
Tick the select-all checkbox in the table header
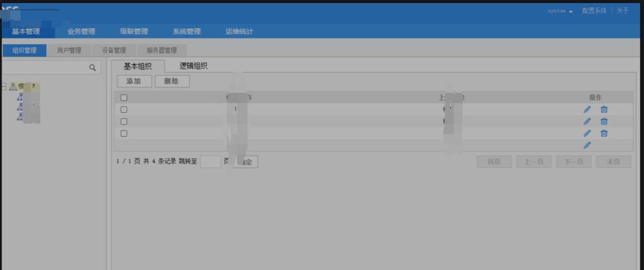(x=124, y=97)
